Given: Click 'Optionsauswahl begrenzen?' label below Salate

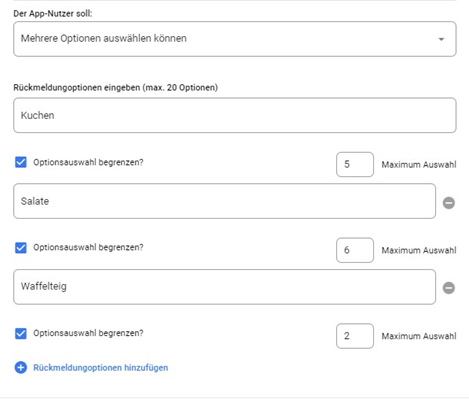Looking at the screenshot, I should pos(88,247).
